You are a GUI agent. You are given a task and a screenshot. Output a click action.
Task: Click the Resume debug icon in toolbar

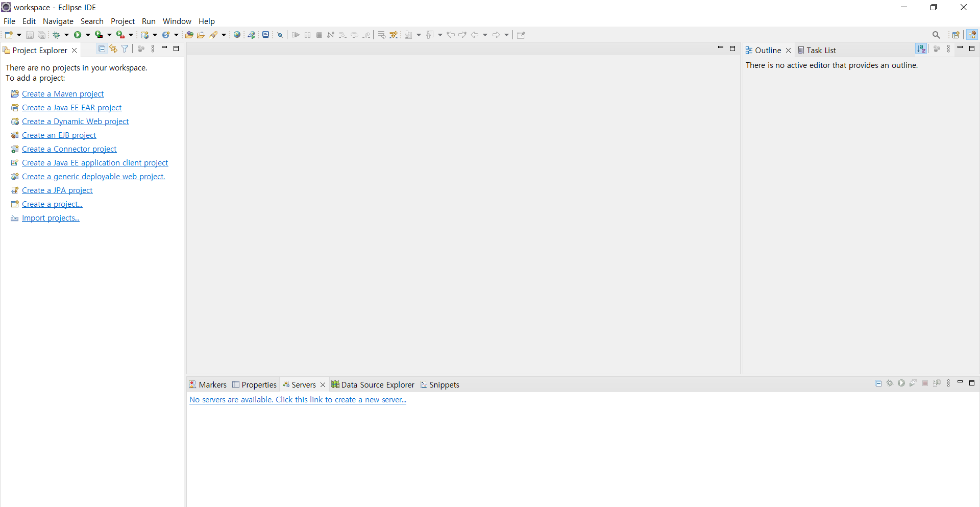point(296,35)
